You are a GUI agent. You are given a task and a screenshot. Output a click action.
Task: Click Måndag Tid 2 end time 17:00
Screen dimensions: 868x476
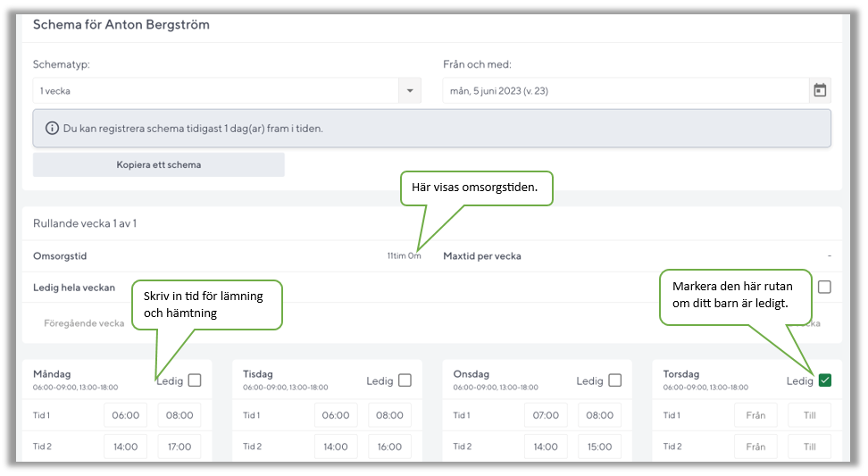(179, 447)
